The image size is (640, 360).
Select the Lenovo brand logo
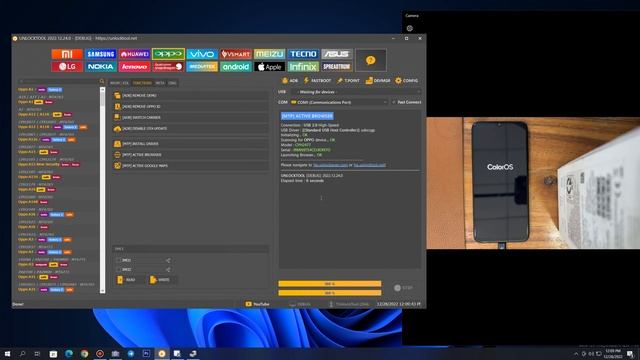(134, 67)
